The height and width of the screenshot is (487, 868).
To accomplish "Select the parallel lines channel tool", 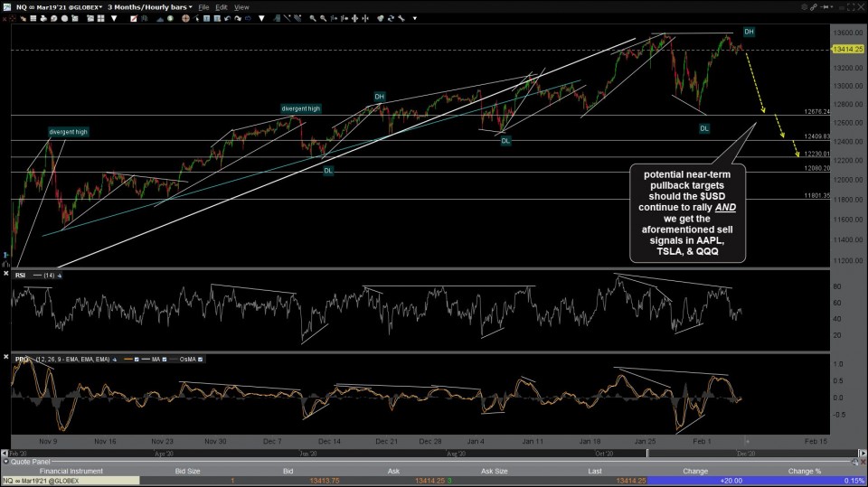I will coord(297,18).
